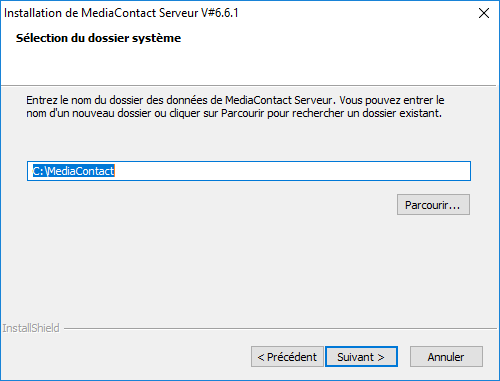This screenshot has width=500, height=381.
Task: Click the instruction paragraph starting with 'Entrez le nom'
Action: 235,107
